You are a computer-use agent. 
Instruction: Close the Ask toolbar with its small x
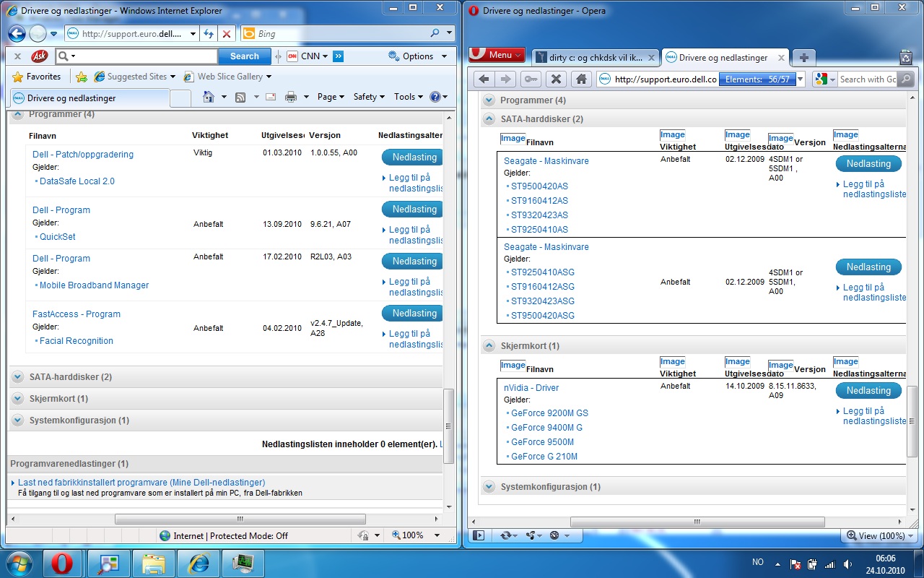click(x=17, y=56)
